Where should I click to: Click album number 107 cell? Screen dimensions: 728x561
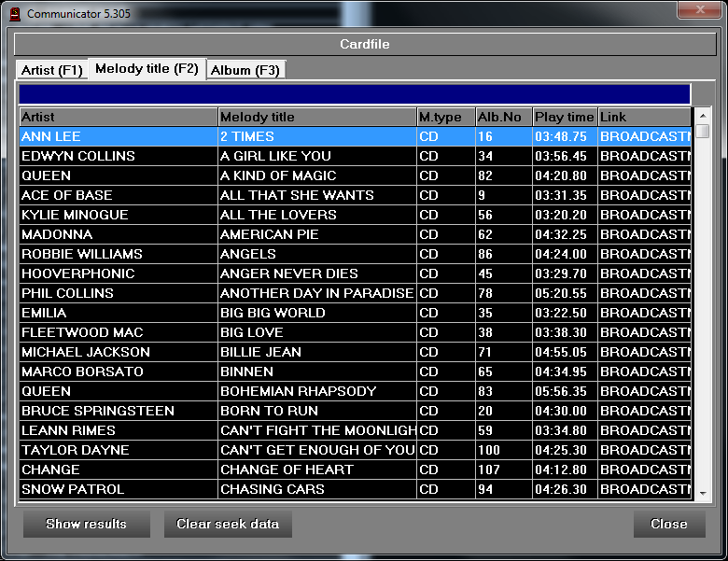(504, 470)
